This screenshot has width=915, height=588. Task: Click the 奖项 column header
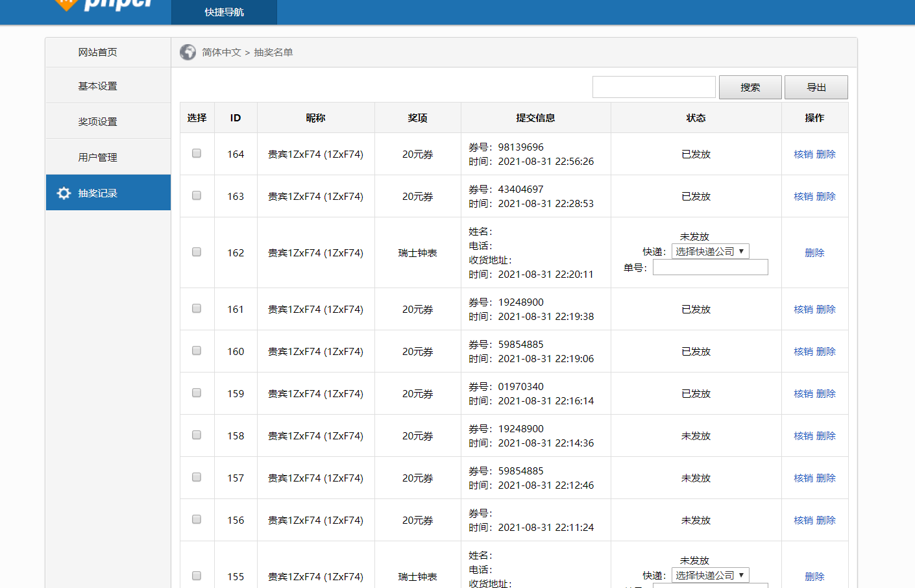coord(417,118)
